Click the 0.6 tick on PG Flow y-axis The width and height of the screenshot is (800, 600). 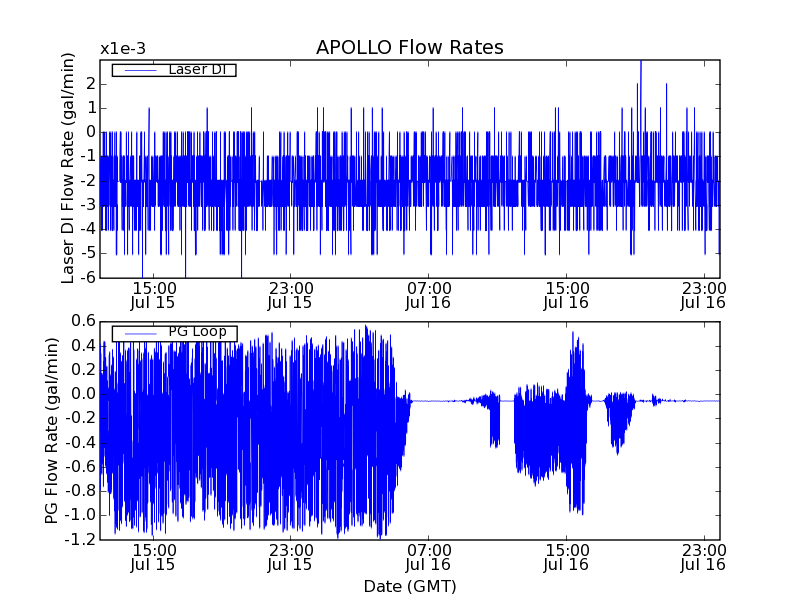[x=84, y=321]
